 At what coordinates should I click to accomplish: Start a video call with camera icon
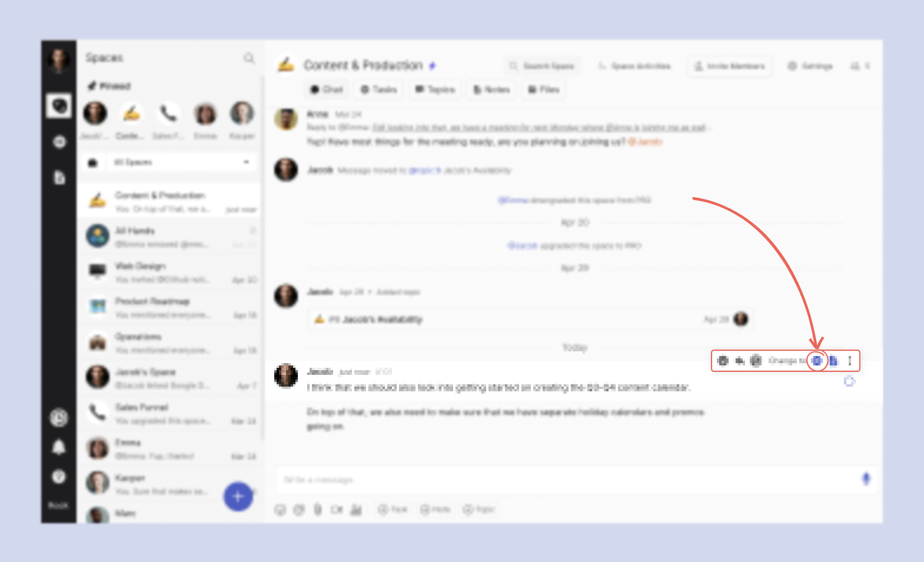(337, 510)
